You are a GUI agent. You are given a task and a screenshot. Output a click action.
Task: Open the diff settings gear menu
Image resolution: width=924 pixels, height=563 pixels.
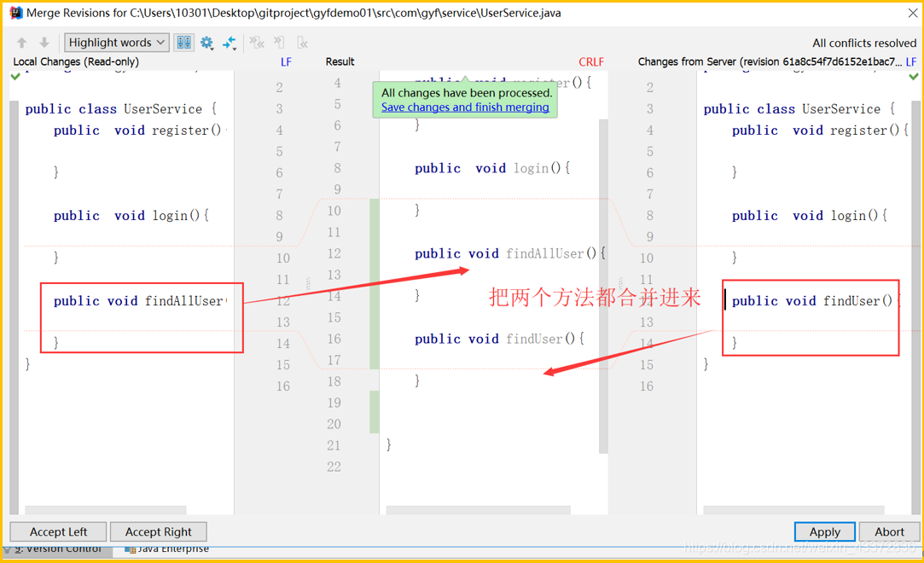206,43
